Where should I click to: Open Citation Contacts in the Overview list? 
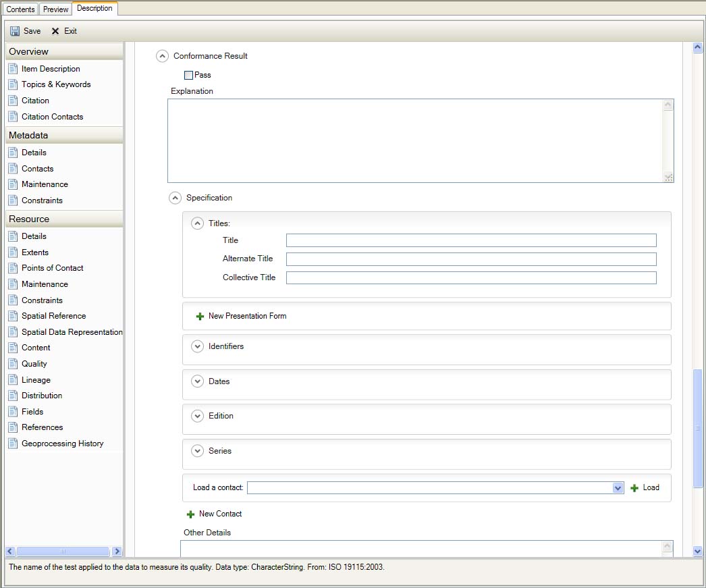tap(52, 117)
